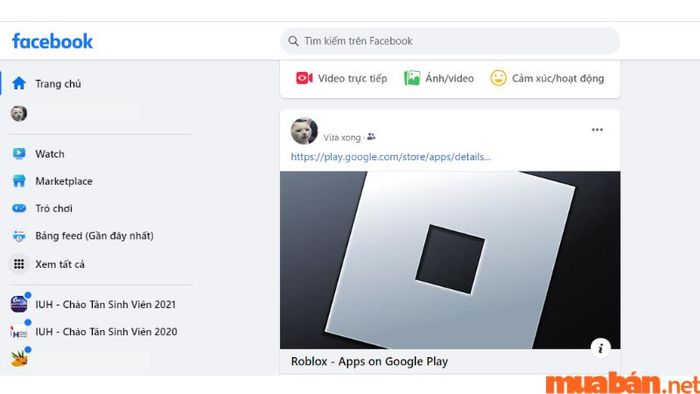This screenshot has height=394, width=700.
Task: Open Watch from the sidebar
Action: coord(50,154)
